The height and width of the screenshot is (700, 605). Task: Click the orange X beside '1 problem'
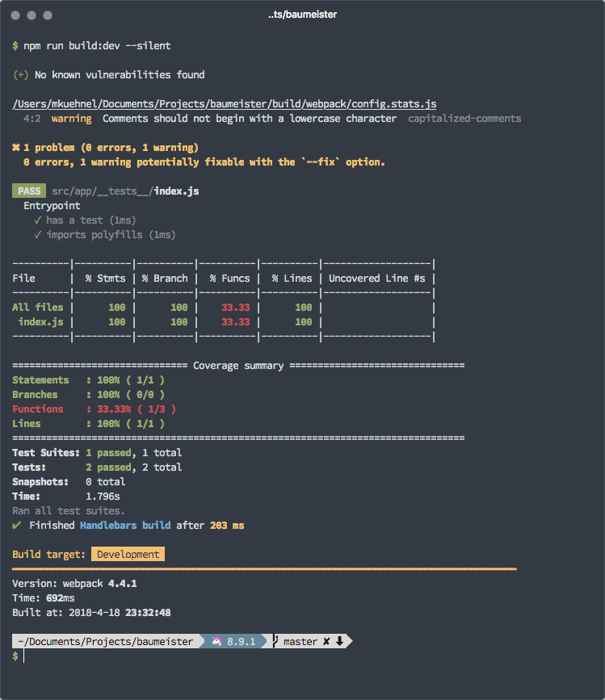[16, 148]
